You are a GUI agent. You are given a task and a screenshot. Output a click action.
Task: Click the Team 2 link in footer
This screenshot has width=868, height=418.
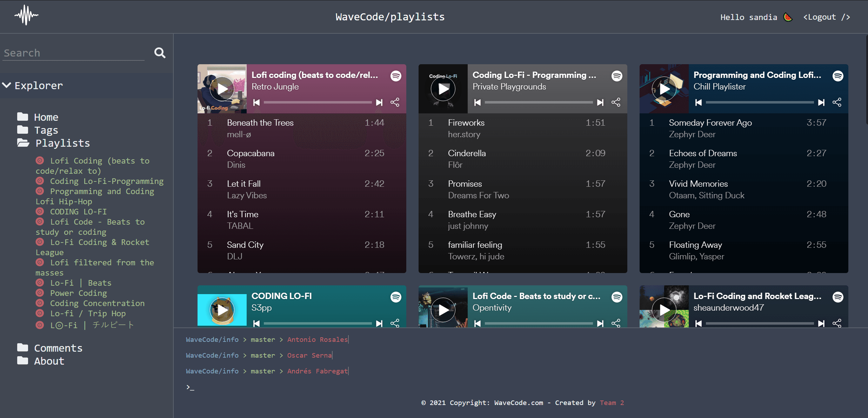point(612,403)
